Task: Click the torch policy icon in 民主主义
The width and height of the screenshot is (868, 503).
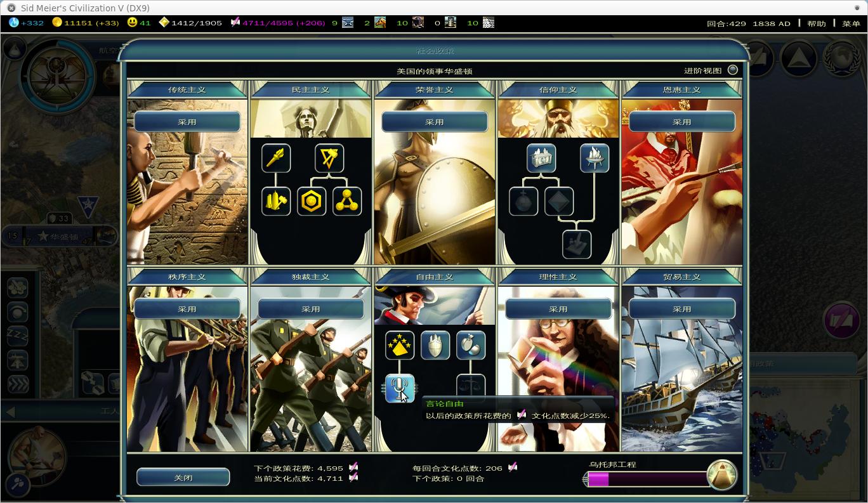Action: click(276, 158)
